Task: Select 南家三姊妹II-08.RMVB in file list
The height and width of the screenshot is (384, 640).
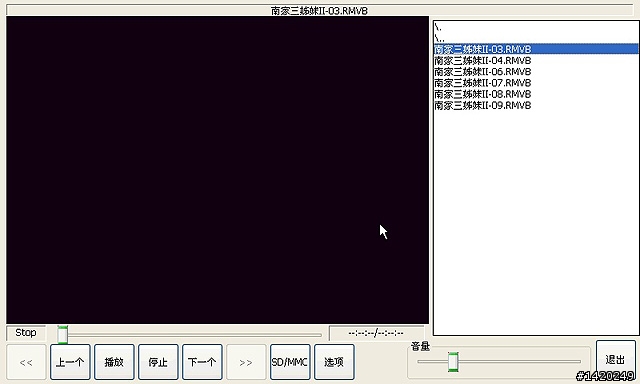Action: pos(536,94)
